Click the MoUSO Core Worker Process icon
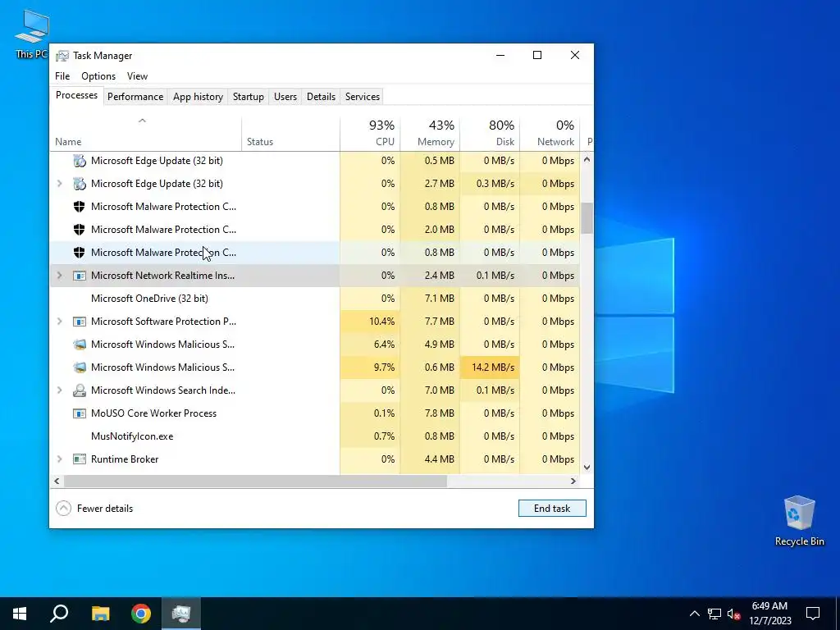Screen dimensions: 840x630 tap(80, 413)
